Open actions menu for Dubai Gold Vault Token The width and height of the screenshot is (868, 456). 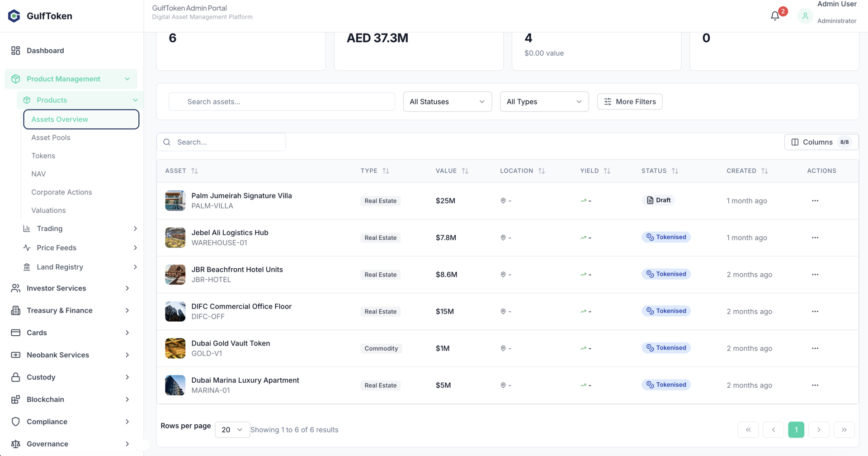815,348
